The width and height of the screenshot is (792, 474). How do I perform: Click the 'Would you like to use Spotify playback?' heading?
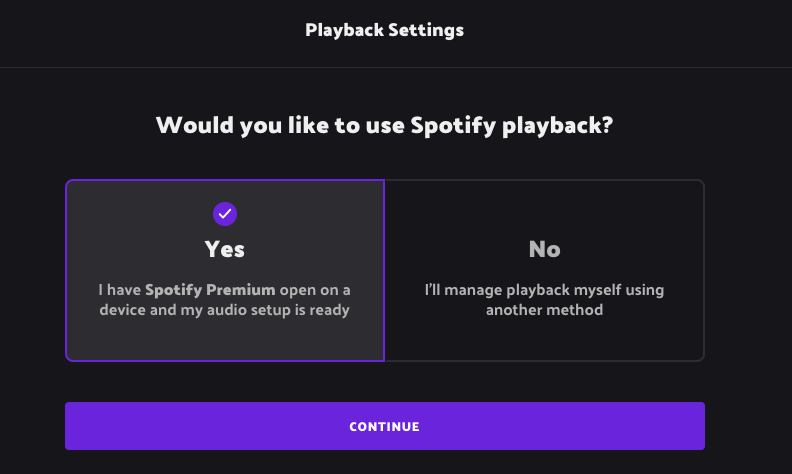(x=384, y=125)
